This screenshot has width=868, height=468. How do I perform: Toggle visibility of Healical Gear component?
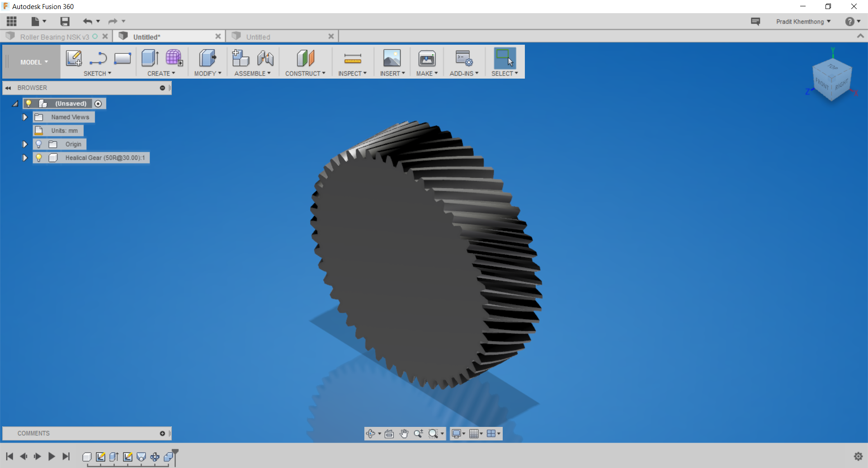(39, 158)
